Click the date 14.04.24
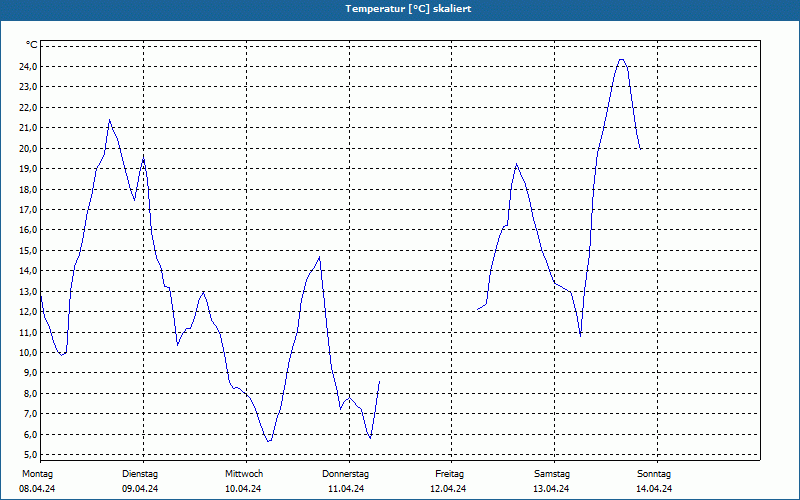This screenshot has height=500, width=800. [x=654, y=489]
